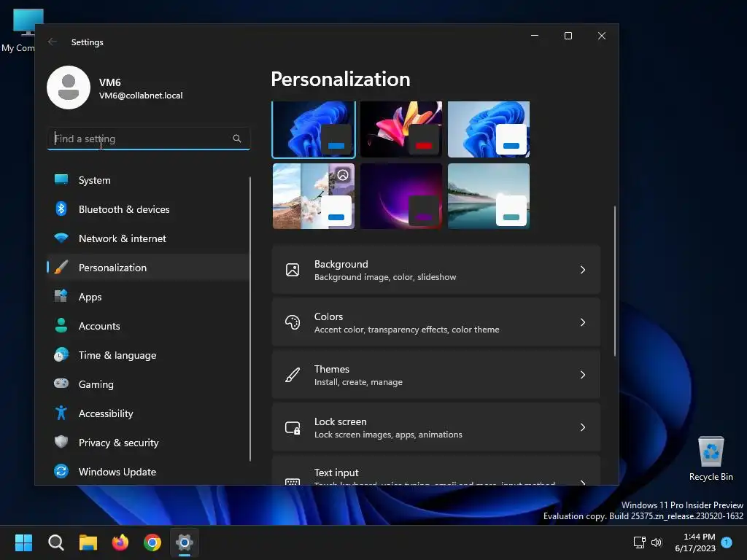Click the Settings gear taskbar icon
Screen dimensions: 747x560
(x=185, y=542)
